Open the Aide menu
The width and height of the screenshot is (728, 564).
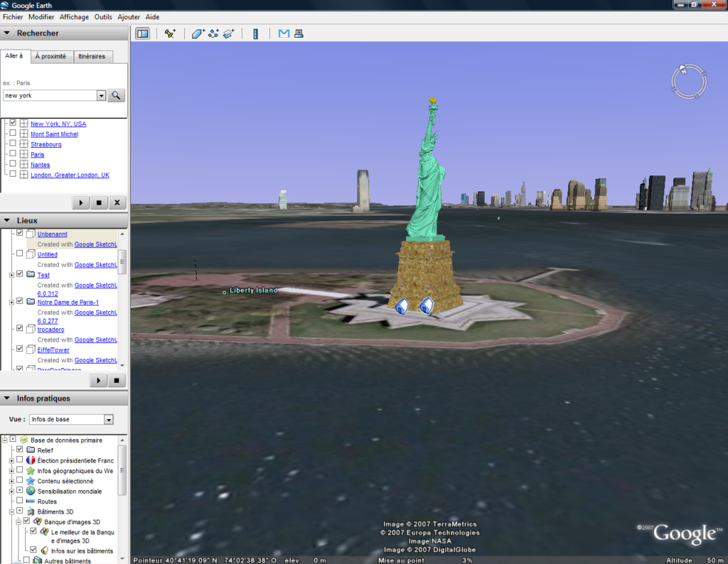(152, 17)
